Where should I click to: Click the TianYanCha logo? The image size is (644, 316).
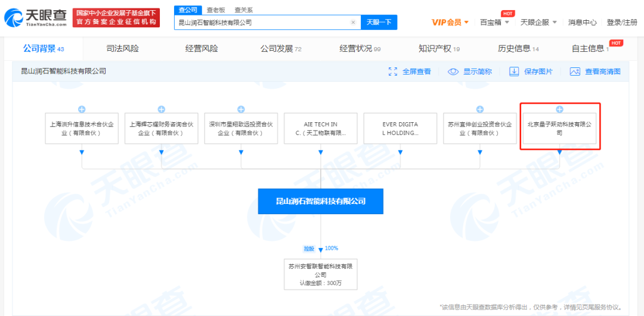click(36, 18)
